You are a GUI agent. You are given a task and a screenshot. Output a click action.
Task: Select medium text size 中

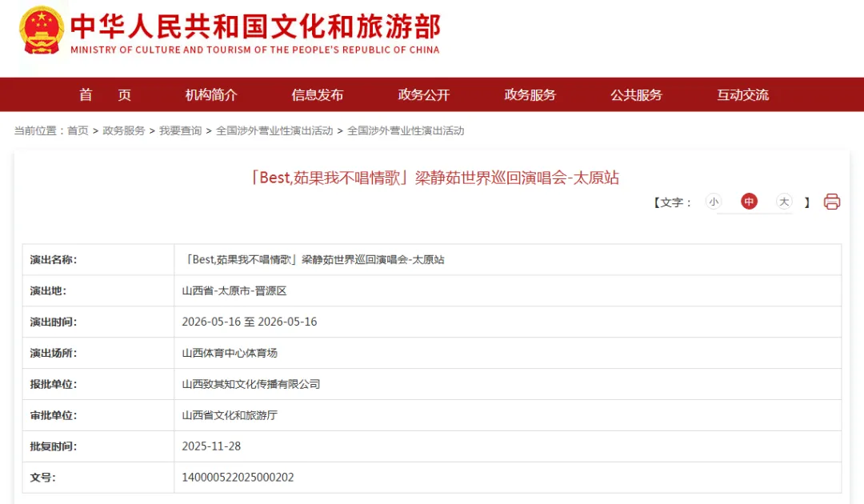pos(749,202)
